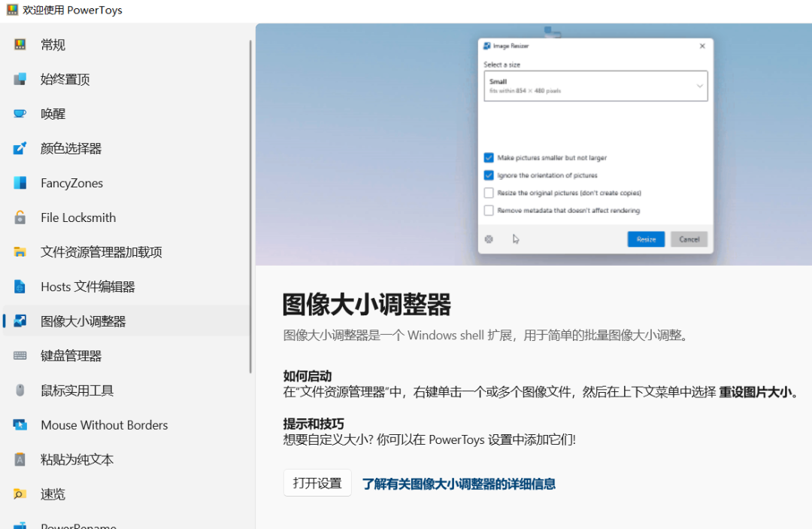Viewport: 812px width, 529px height.
Task: Click the Always on Top (始终置顶) icon
Action: click(x=20, y=79)
